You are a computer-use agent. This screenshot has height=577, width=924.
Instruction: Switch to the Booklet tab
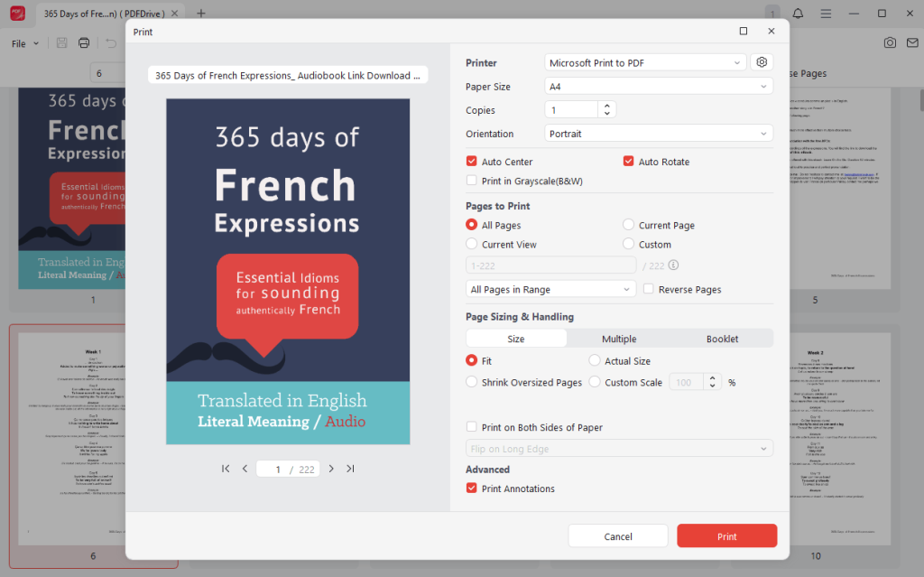(x=722, y=338)
